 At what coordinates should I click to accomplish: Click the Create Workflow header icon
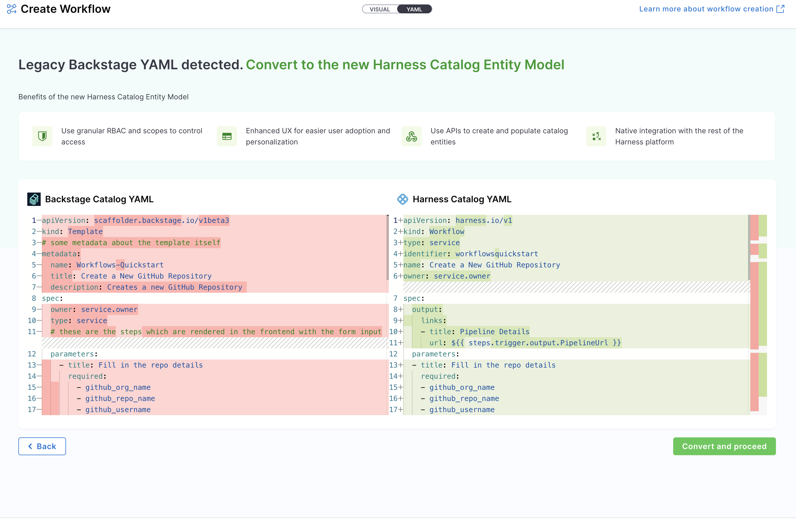(x=11, y=9)
